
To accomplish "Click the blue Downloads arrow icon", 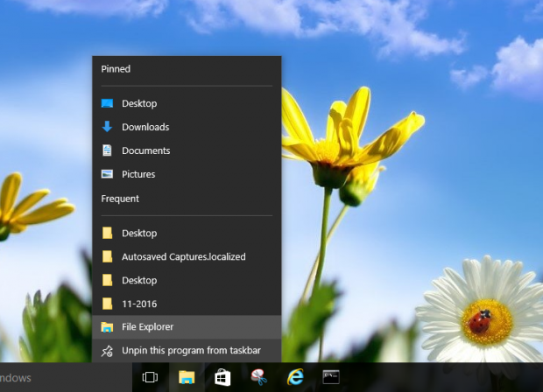I will (107, 127).
